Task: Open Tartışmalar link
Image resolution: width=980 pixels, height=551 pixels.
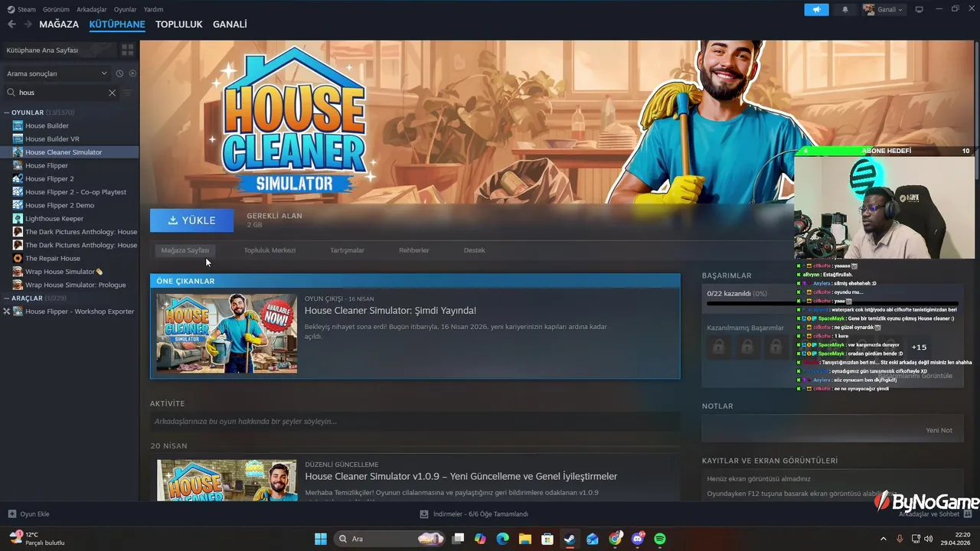Action: click(x=347, y=250)
